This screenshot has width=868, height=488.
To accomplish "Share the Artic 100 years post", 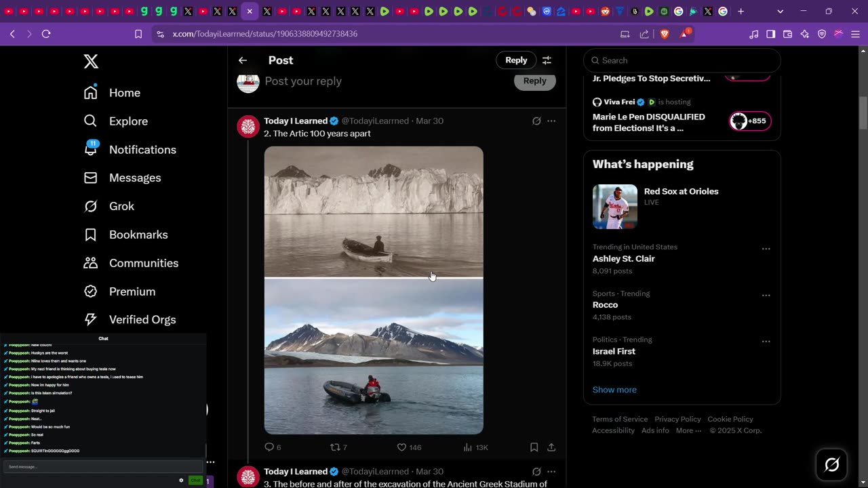I will 551,447.
